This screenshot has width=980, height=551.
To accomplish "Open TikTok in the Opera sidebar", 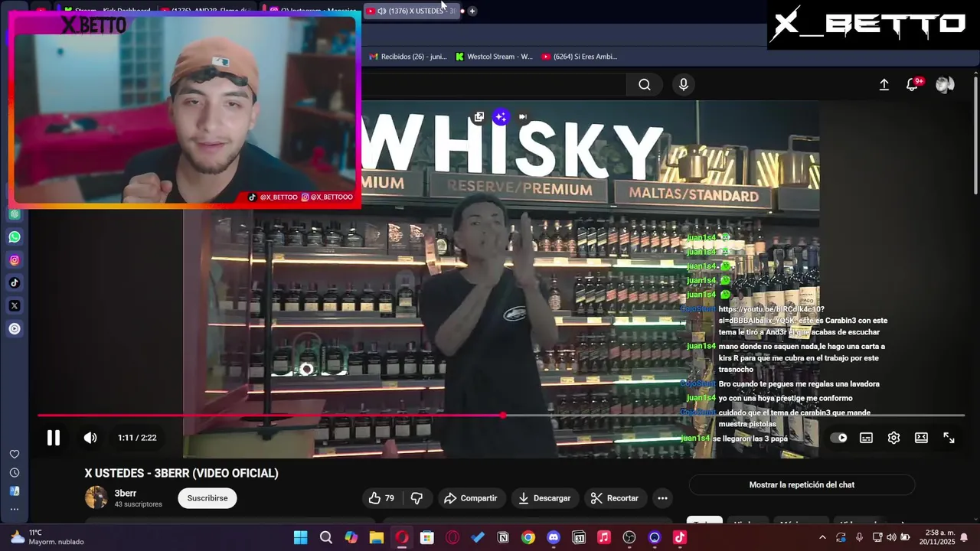I will click(x=15, y=283).
